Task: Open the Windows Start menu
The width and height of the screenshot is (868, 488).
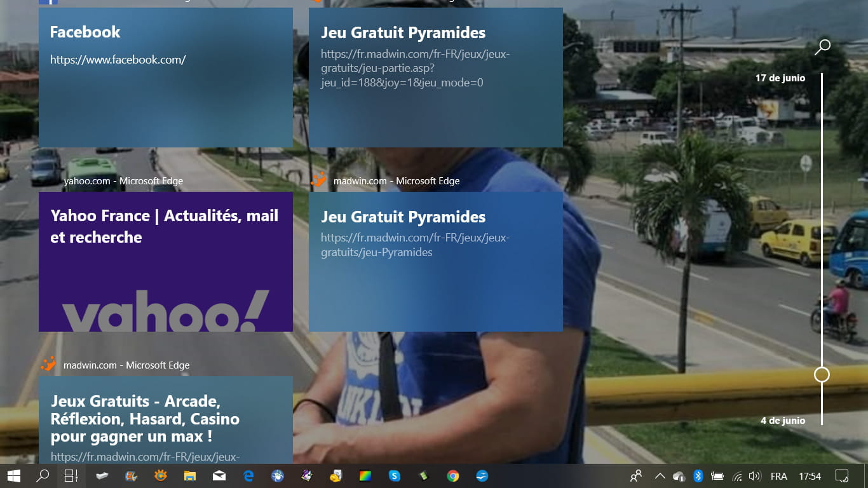Action: click(x=13, y=476)
